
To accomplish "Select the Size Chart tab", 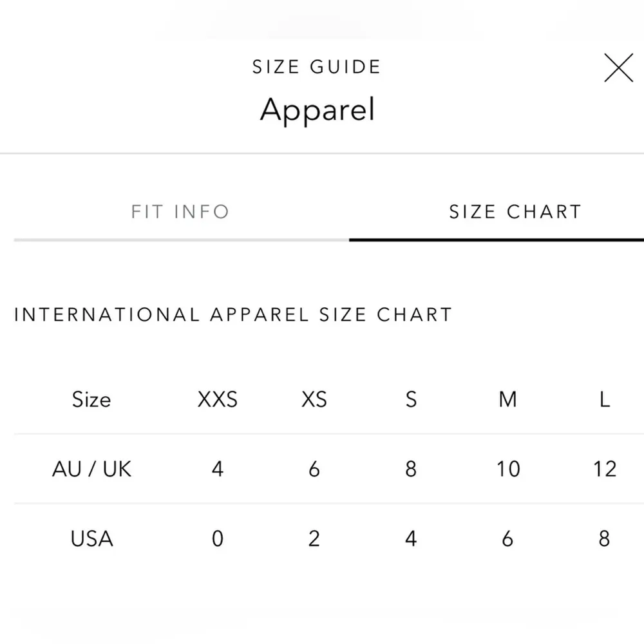I will (515, 212).
